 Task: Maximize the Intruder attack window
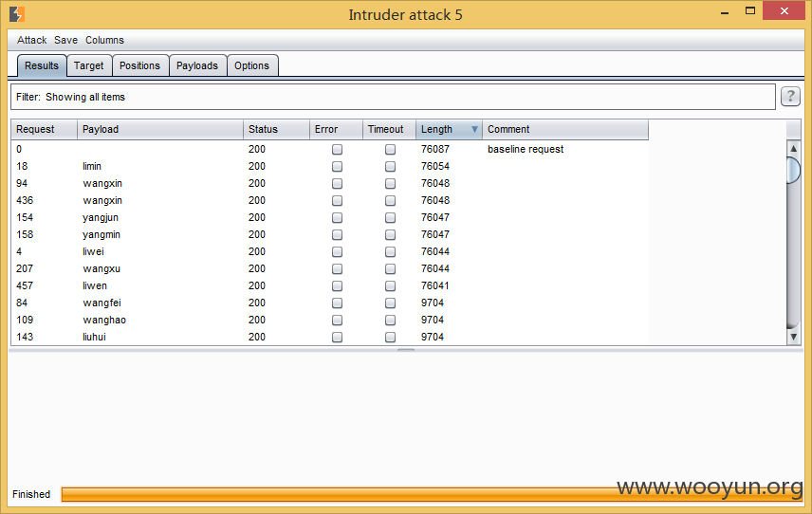point(749,10)
